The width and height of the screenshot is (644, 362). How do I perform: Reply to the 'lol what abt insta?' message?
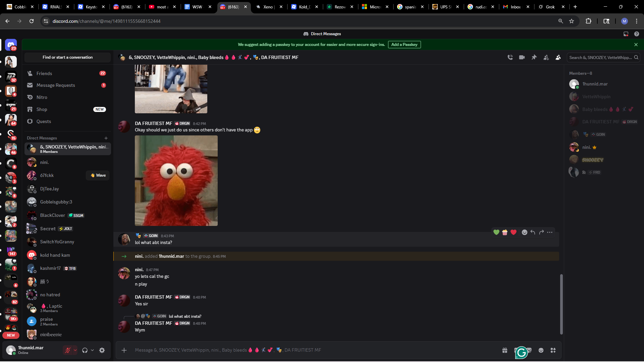(533, 232)
